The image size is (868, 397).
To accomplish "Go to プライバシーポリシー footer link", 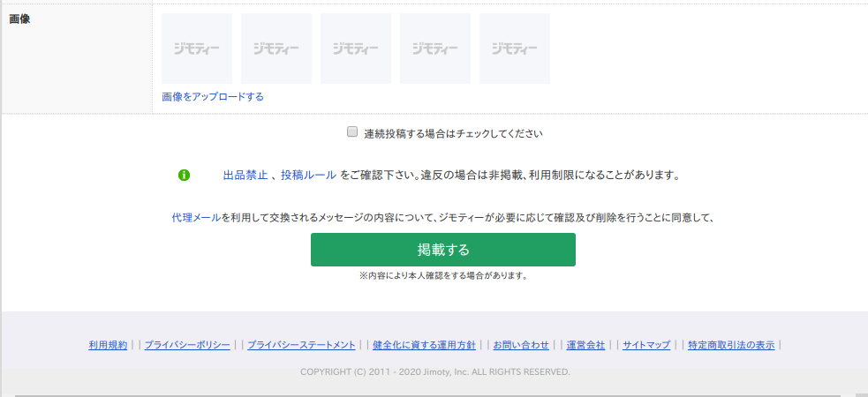I will [x=187, y=345].
